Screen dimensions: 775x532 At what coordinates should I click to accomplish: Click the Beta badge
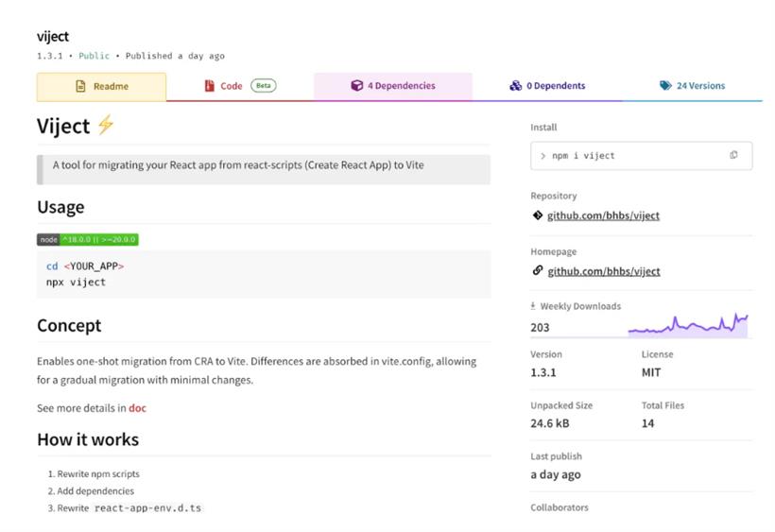pyautogui.click(x=264, y=85)
